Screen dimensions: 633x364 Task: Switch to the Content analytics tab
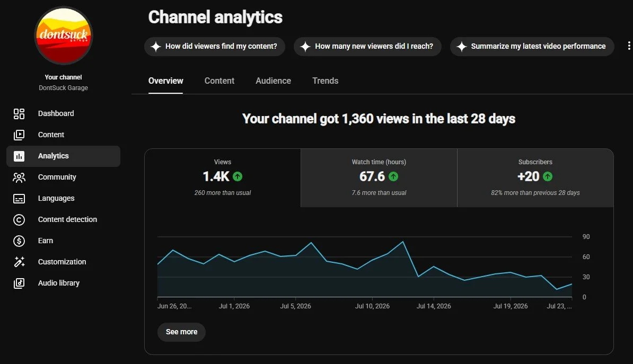[219, 81]
